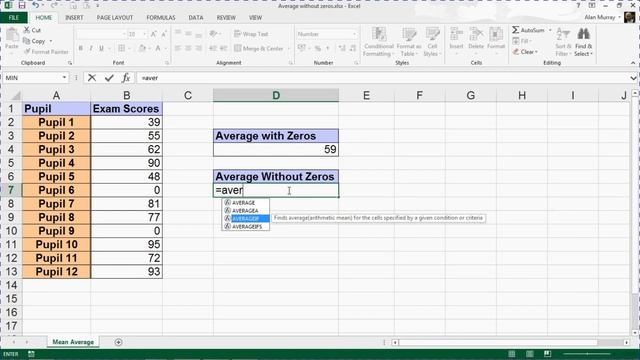The image size is (640, 360).
Task: Click the Sort & Filter icon
Action: pyautogui.click(x=563, y=34)
